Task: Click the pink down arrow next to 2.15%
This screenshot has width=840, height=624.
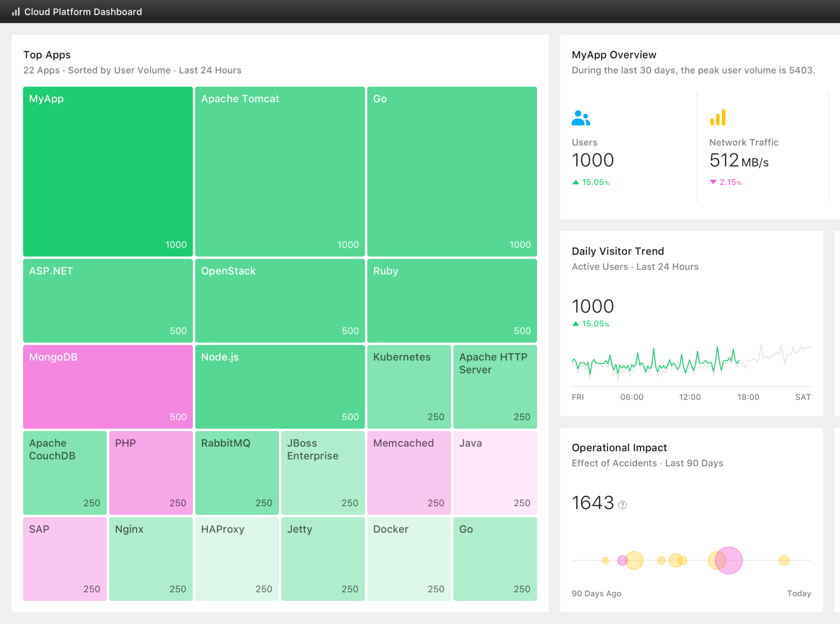Action: pos(713,182)
